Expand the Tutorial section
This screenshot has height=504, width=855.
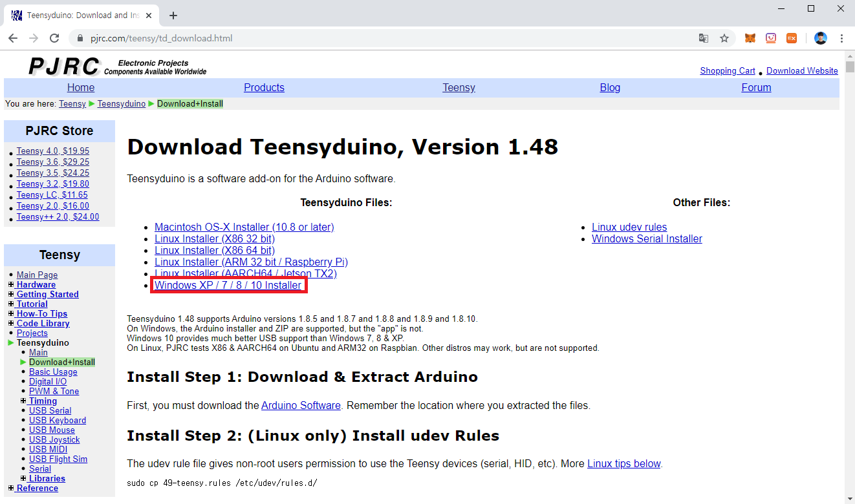tap(11, 304)
